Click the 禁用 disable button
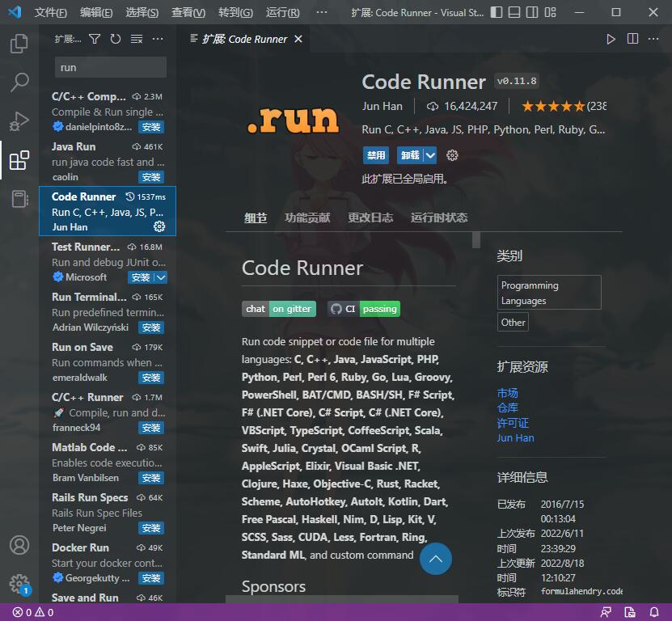 click(376, 155)
